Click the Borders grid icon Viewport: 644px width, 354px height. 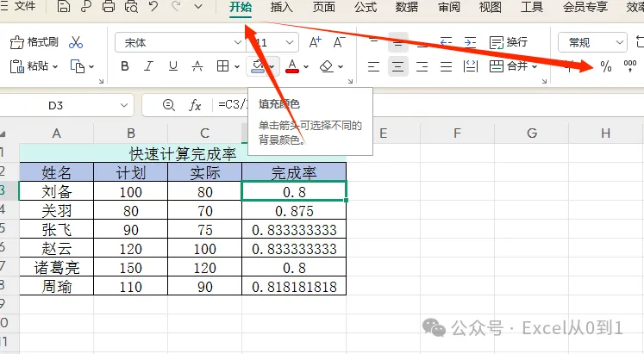point(222,66)
